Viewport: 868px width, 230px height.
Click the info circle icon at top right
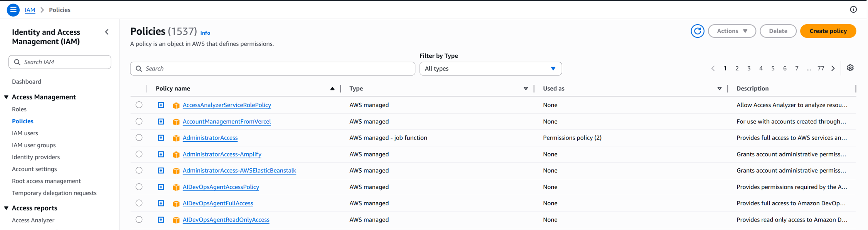[853, 10]
